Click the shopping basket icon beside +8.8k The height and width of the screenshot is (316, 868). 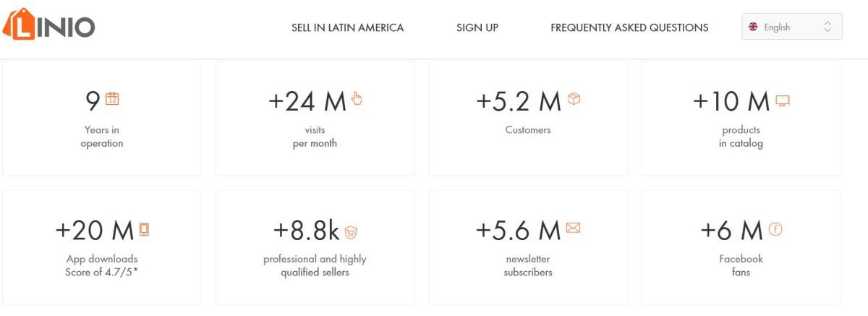351,231
